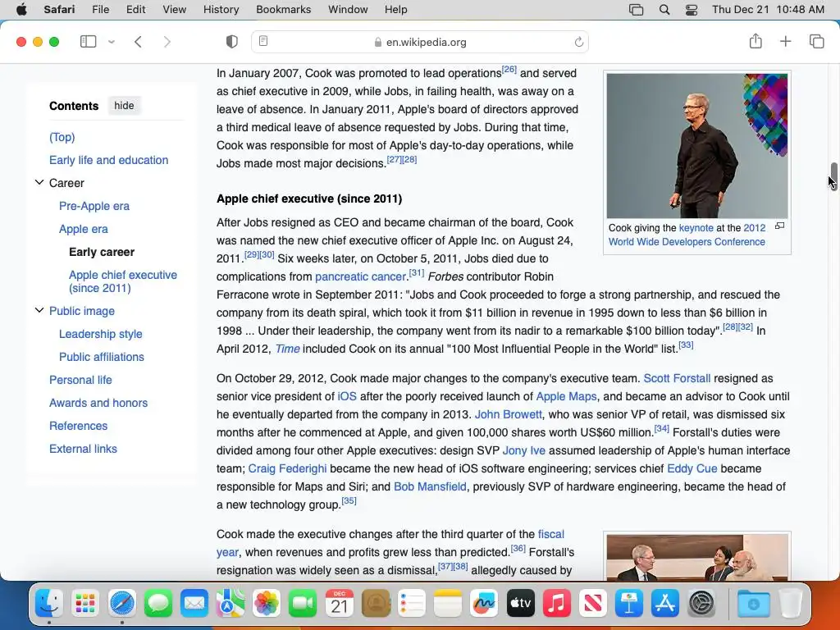Enlarge image icon in Cook keynote caption
The image size is (840, 630).
780,226
